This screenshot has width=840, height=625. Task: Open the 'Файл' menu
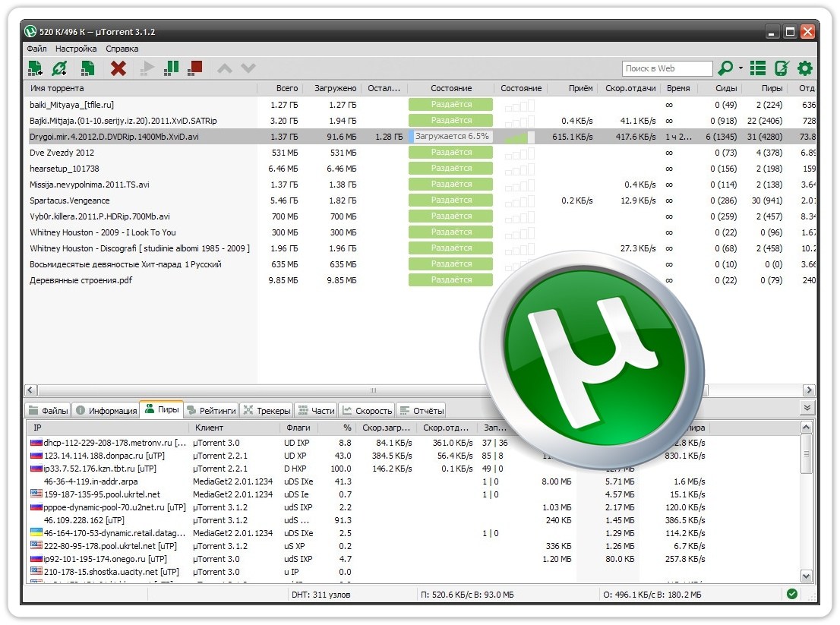point(36,49)
